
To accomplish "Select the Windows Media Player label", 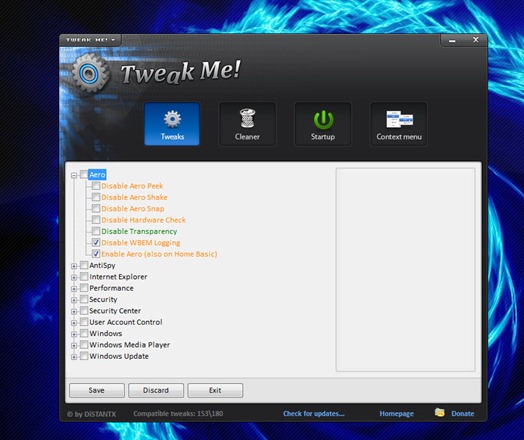I will (130, 345).
